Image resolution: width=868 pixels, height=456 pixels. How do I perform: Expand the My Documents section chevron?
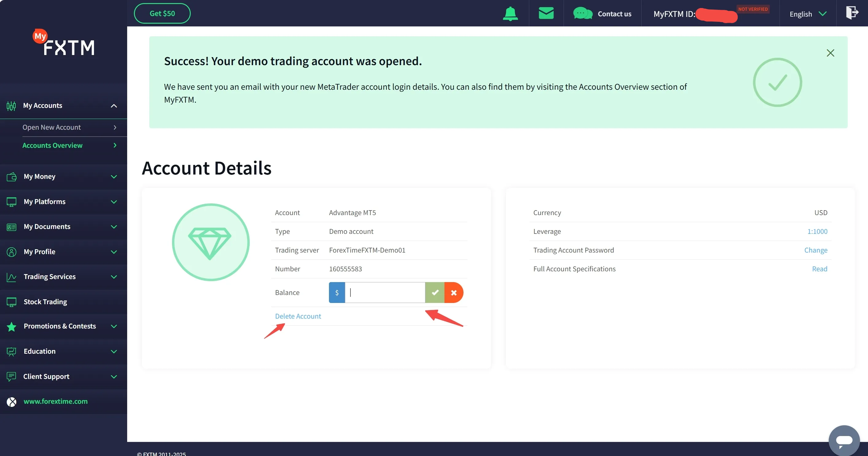click(x=114, y=227)
